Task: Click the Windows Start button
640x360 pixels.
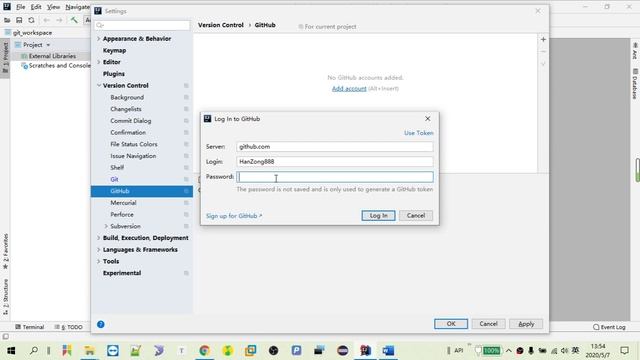Action: pos(11,351)
